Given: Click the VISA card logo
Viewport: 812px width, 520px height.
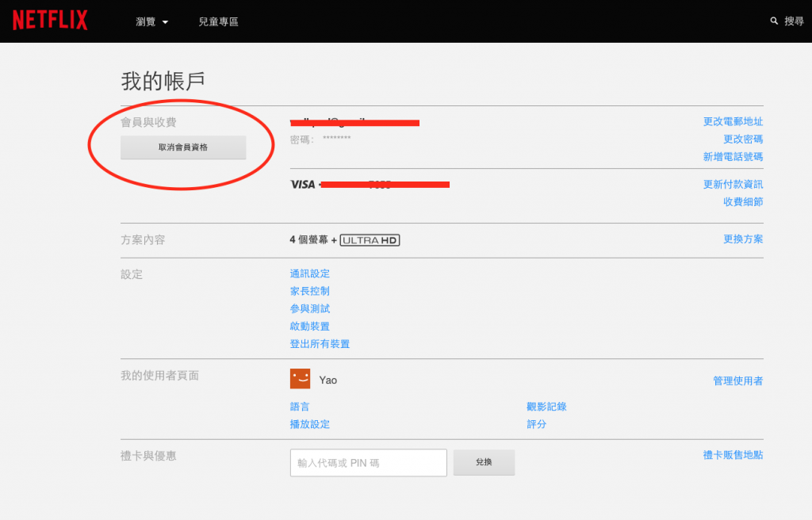Looking at the screenshot, I should point(303,185).
